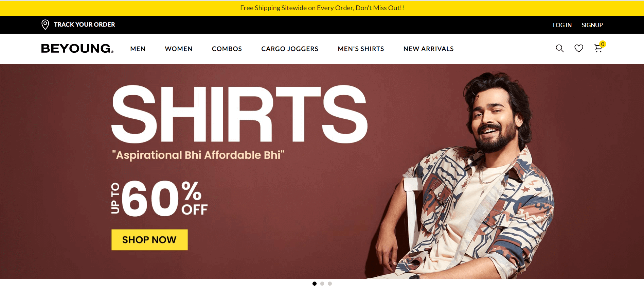
Task: Switch to the third carousel slide dot
Action: [x=330, y=284]
